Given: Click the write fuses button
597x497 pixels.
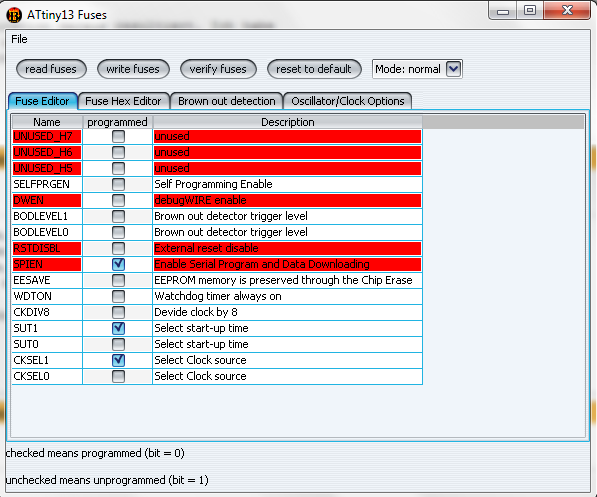Looking at the screenshot, I should (133, 69).
